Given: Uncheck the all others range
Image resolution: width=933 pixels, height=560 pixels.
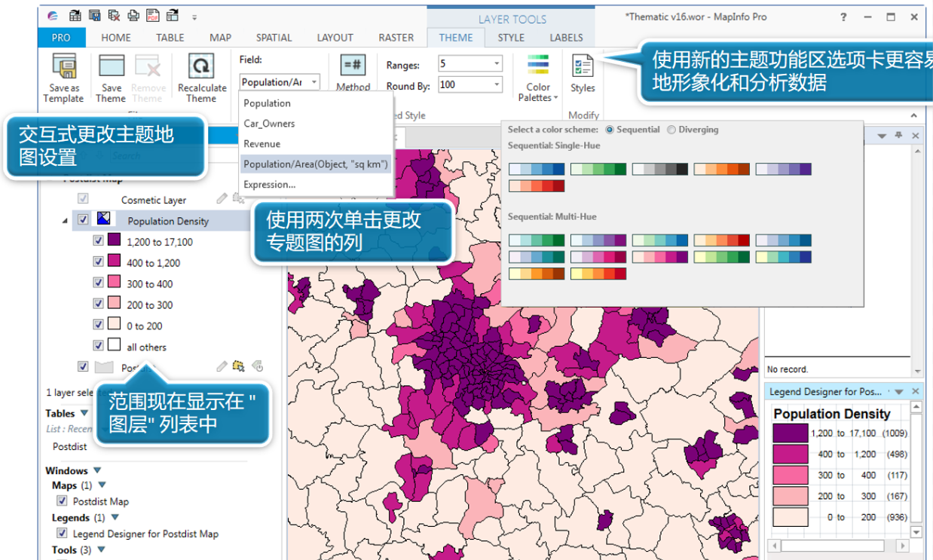Looking at the screenshot, I should [98, 346].
